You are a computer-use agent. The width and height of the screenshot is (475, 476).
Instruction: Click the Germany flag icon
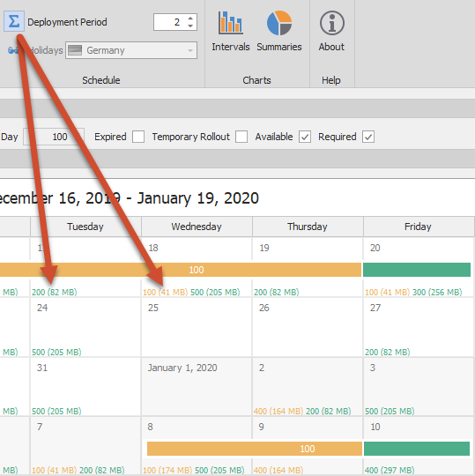point(75,50)
